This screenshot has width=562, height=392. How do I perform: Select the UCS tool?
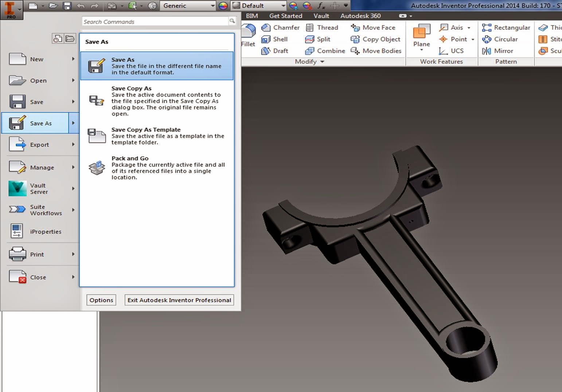[x=451, y=51]
